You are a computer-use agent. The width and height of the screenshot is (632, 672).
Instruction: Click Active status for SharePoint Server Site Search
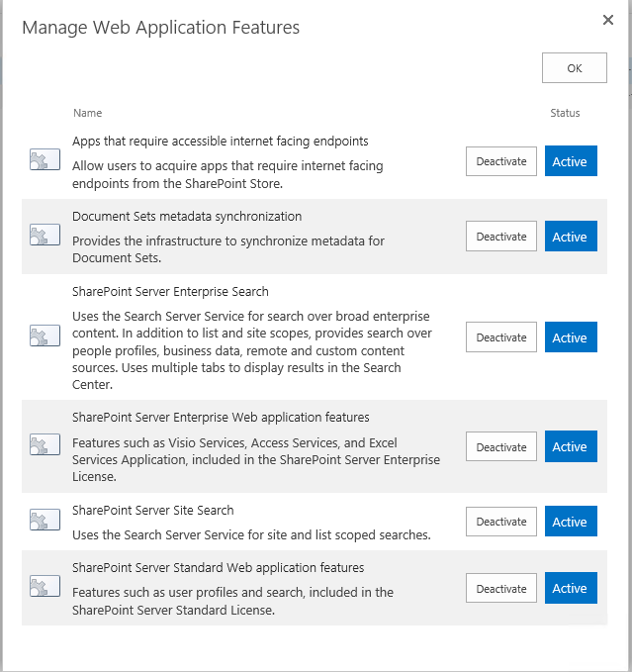[x=570, y=522]
